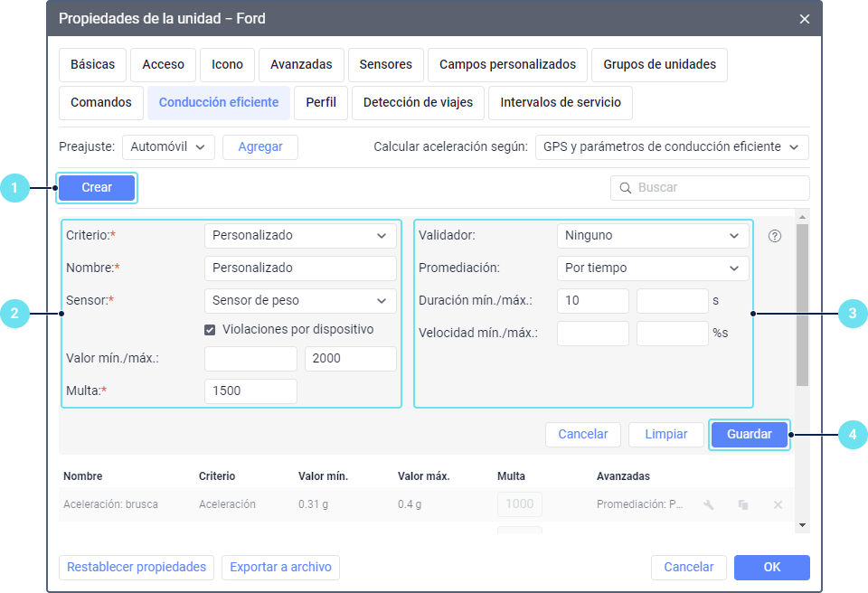Click the Valor mín. input field
The height and width of the screenshot is (593, 868).
click(x=250, y=359)
